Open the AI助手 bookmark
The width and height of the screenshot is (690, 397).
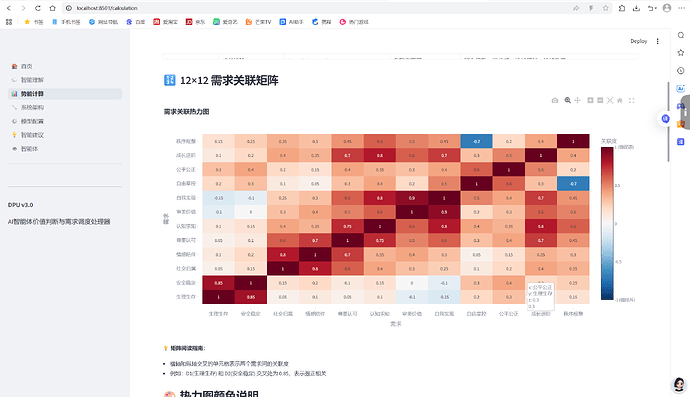tap(291, 22)
